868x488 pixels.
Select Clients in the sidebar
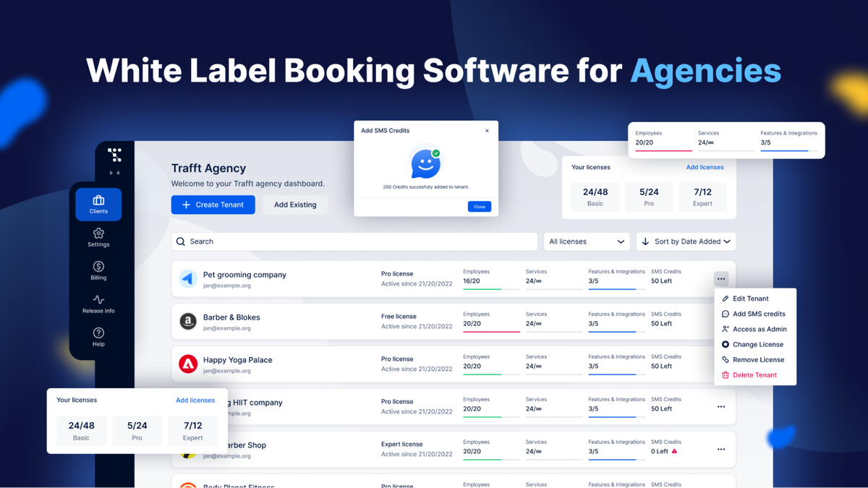(x=98, y=204)
